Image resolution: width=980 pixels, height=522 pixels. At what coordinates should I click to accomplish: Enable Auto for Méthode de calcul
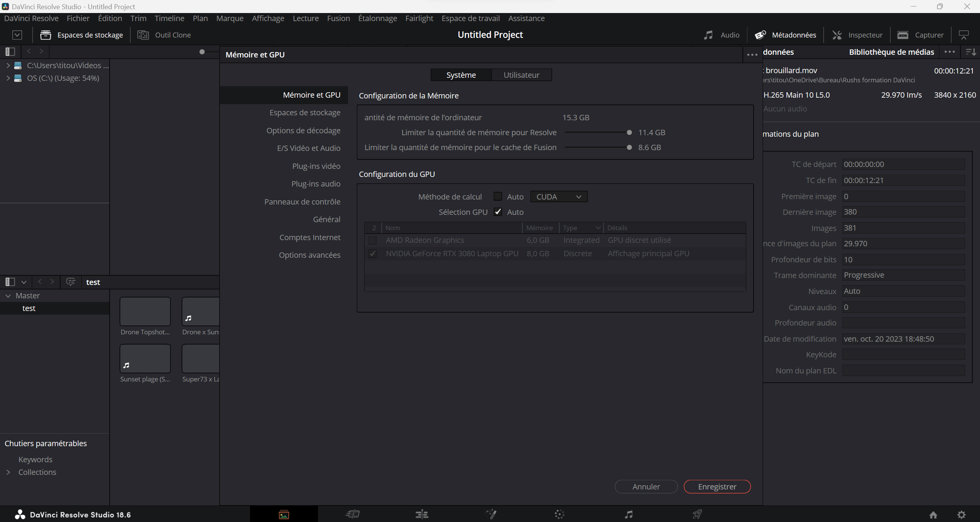497,196
